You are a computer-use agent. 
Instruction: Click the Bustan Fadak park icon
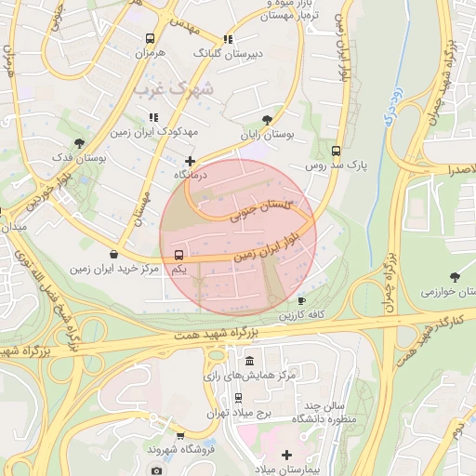pos(79,143)
